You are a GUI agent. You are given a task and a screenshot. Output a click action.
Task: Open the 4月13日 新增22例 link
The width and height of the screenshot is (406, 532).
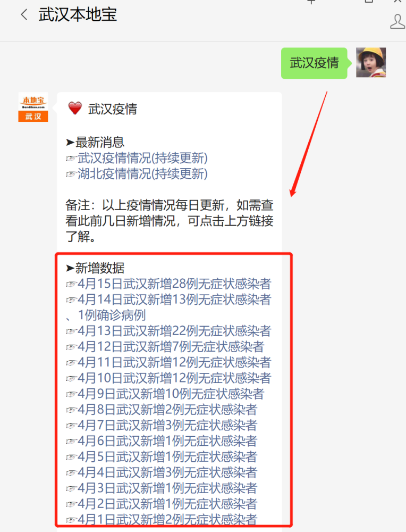174,331
